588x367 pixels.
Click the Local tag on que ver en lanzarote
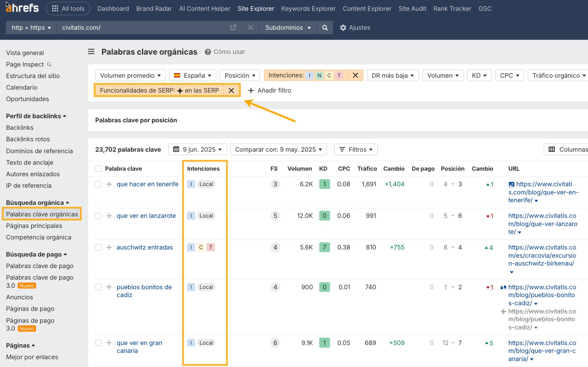pyautogui.click(x=206, y=216)
